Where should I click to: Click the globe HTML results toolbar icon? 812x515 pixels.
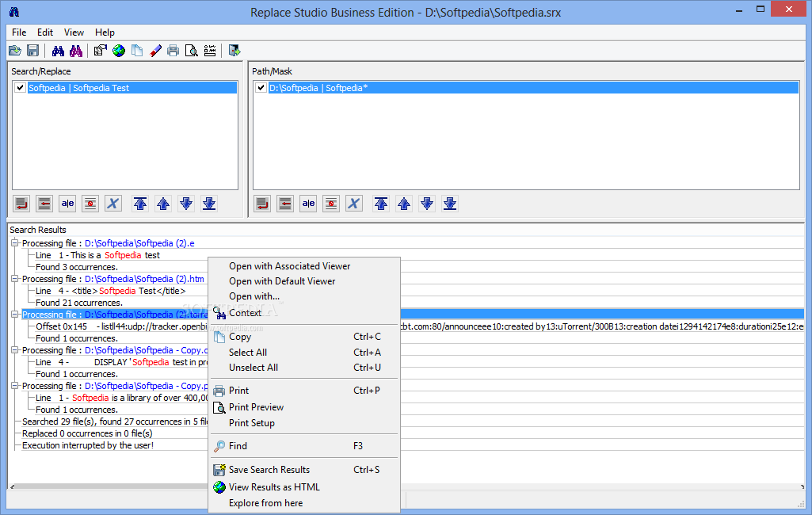(119, 51)
